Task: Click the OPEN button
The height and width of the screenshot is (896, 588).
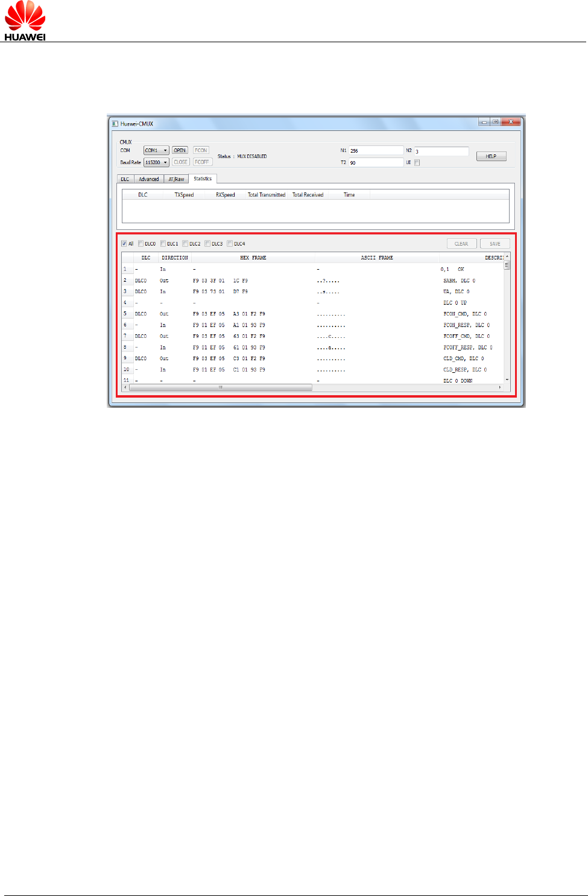Action: pyautogui.click(x=180, y=150)
